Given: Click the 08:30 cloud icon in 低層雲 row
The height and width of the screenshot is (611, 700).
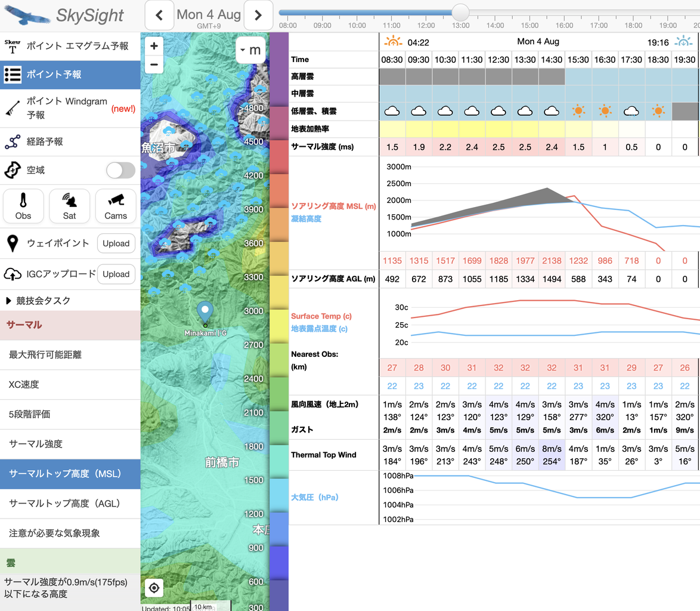Looking at the screenshot, I should click(392, 111).
